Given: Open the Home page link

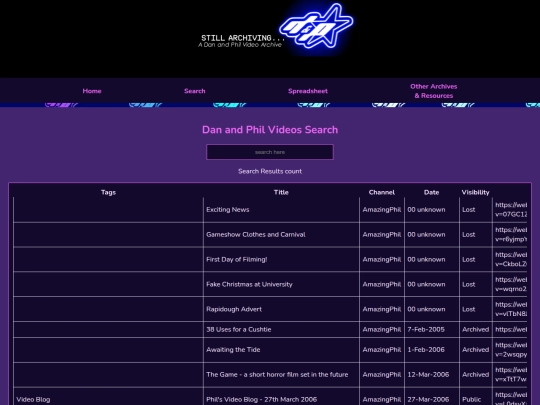Looking at the screenshot, I should (x=92, y=91).
